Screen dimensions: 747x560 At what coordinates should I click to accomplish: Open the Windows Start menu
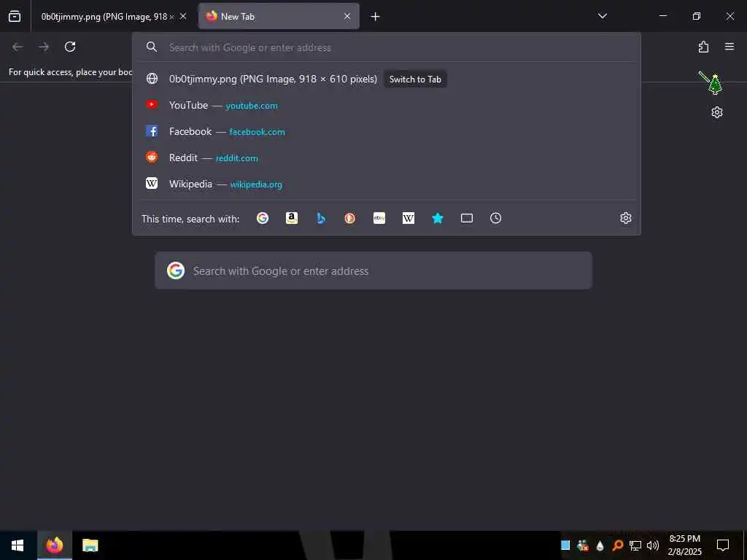pyautogui.click(x=18, y=545)
